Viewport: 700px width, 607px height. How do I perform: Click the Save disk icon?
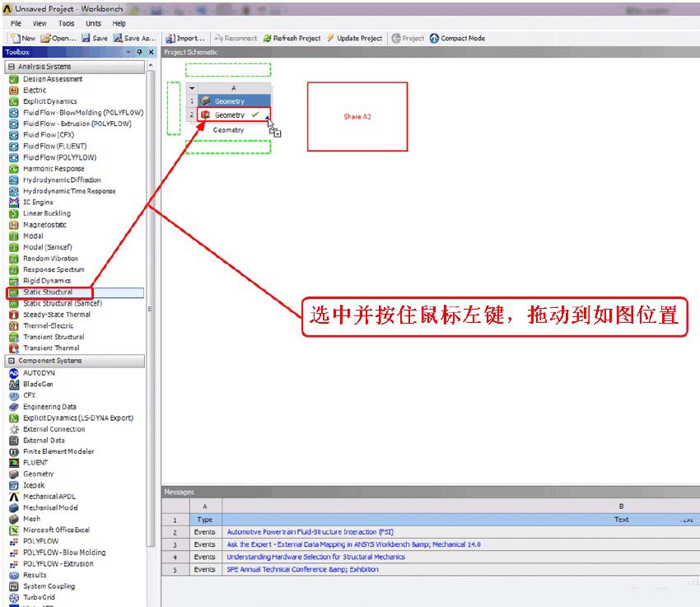(86, 38)
